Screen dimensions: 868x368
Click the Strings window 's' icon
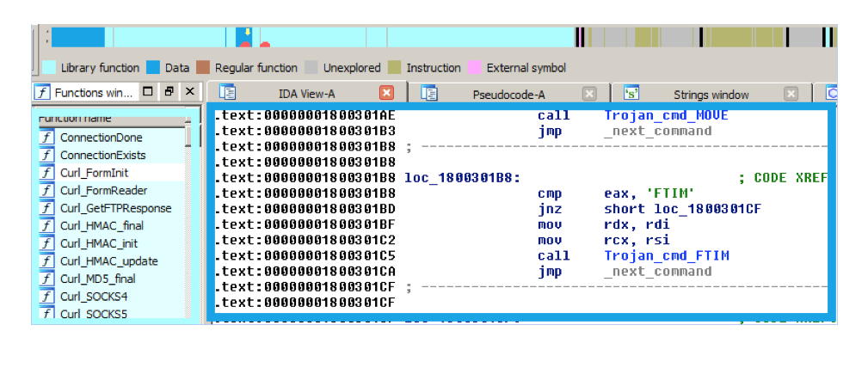[x=631, y=92]
